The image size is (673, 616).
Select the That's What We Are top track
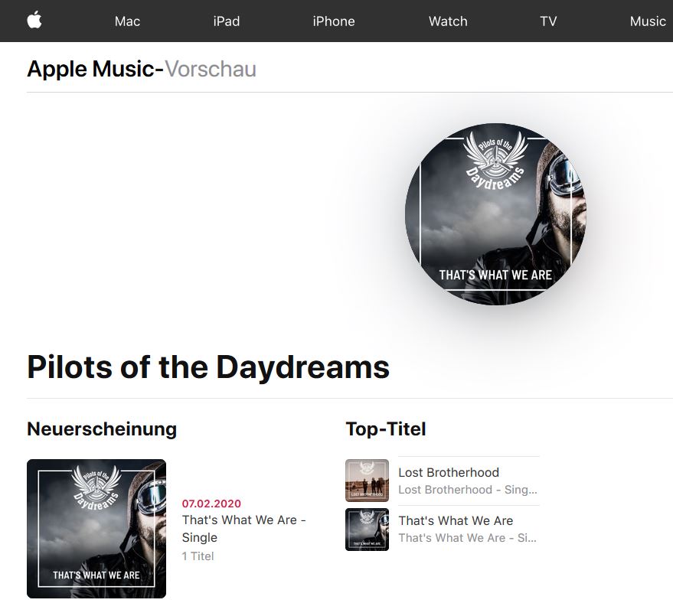click(456, 521)
